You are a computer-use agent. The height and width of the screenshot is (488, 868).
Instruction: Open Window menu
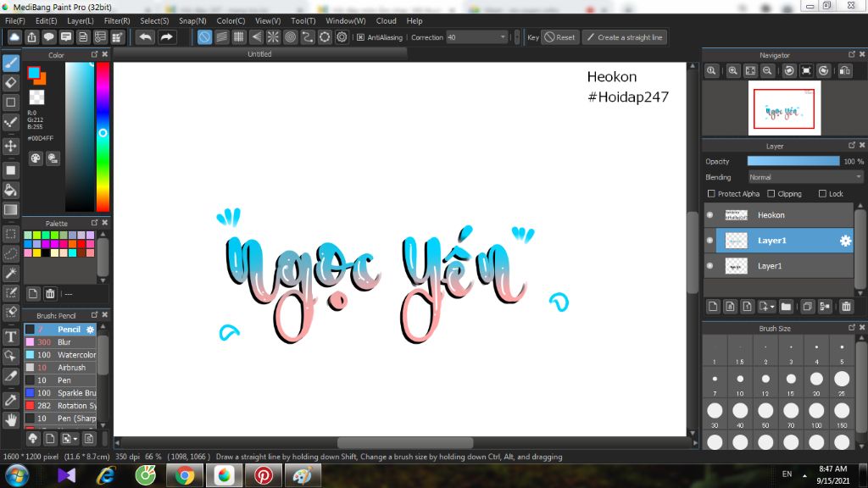(x=346, y=20)
